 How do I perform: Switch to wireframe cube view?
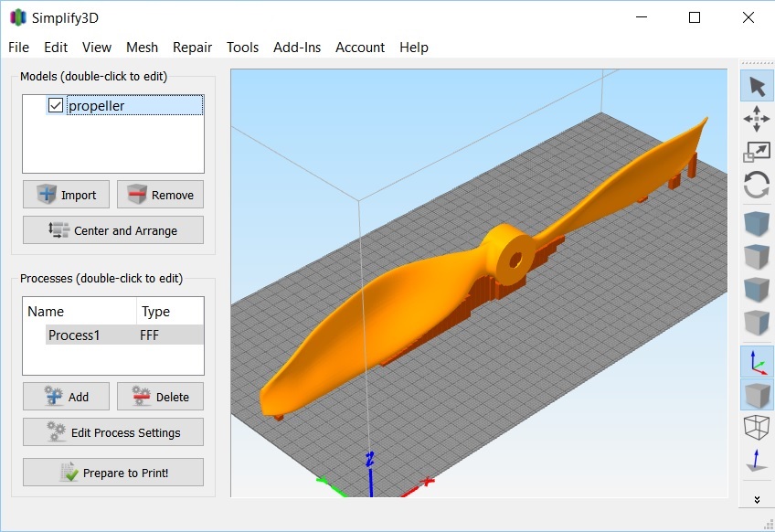pyautogui.click(x=757, y=427)
